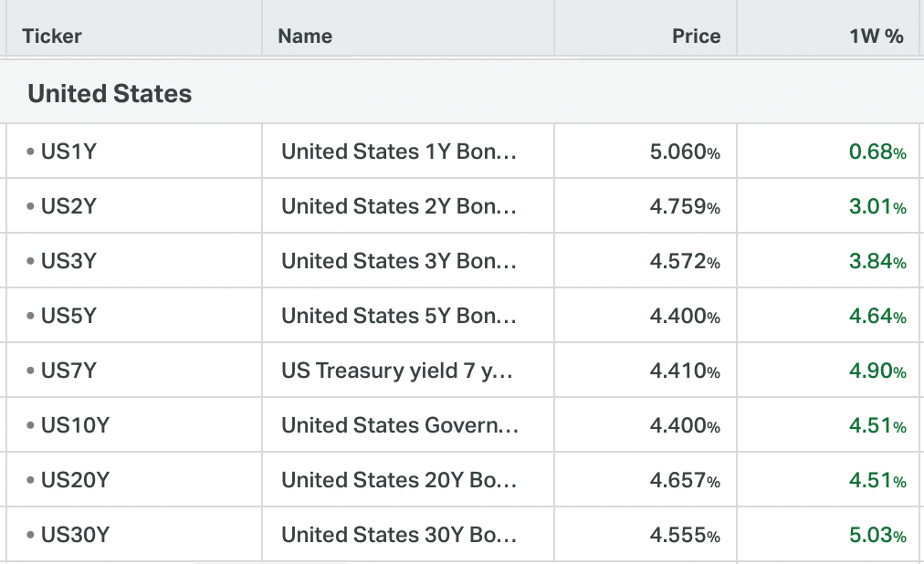Image resolution: width=924 pixels, height=564 pixels.
Task: Select the US10Y ticker symbol
Action: 75,425
